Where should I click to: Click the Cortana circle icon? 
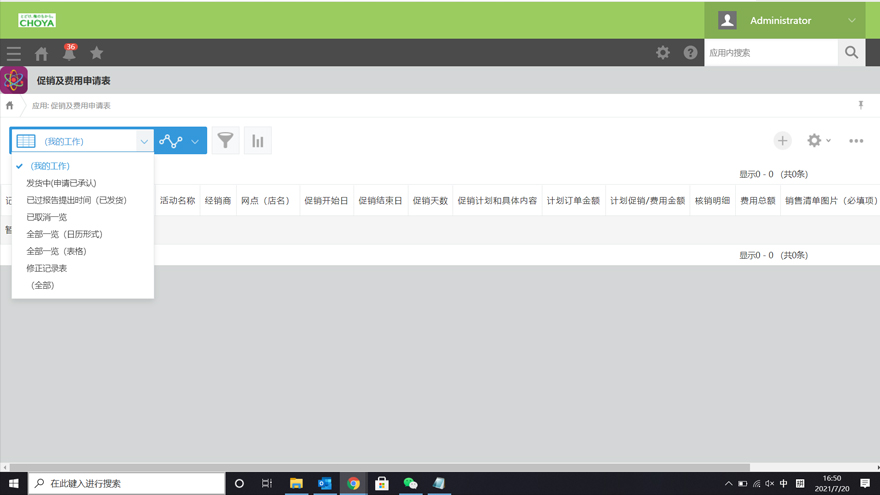point(239,483)
